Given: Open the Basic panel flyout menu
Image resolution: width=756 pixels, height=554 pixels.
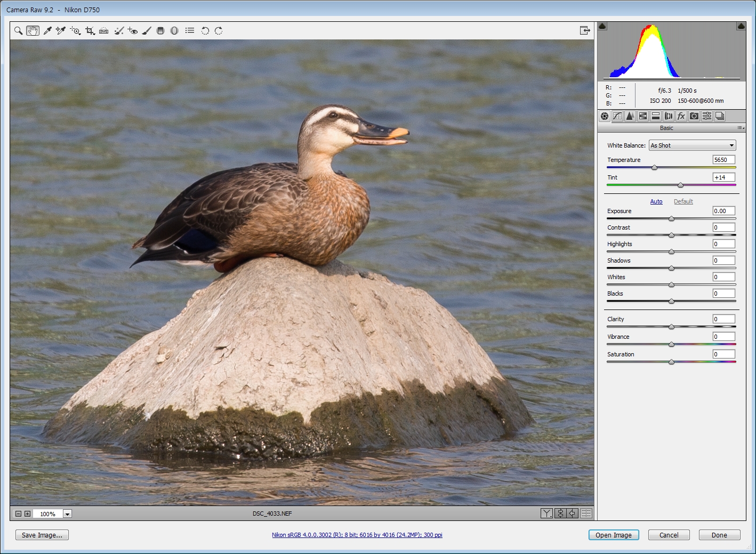Looking at the screenshot, I should (x=741, y=128).
